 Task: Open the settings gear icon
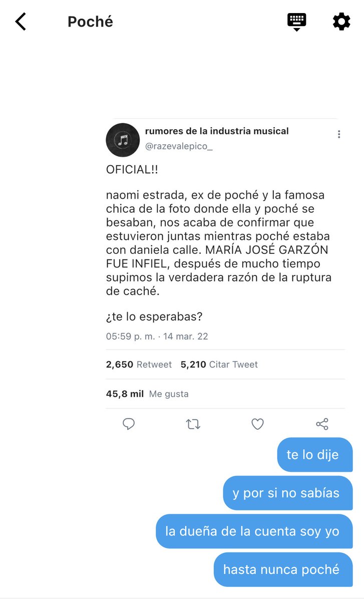point(341,22)
